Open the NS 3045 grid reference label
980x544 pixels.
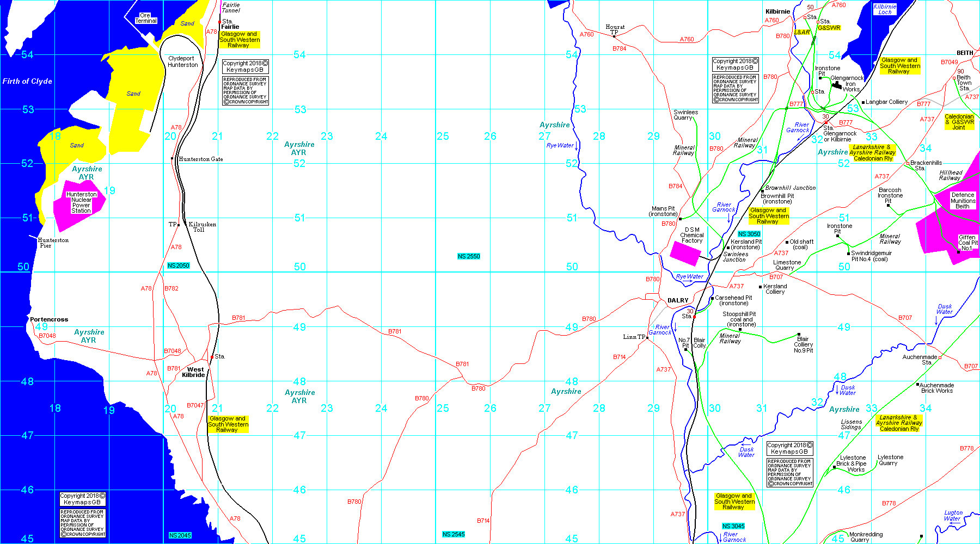point(733,526)
